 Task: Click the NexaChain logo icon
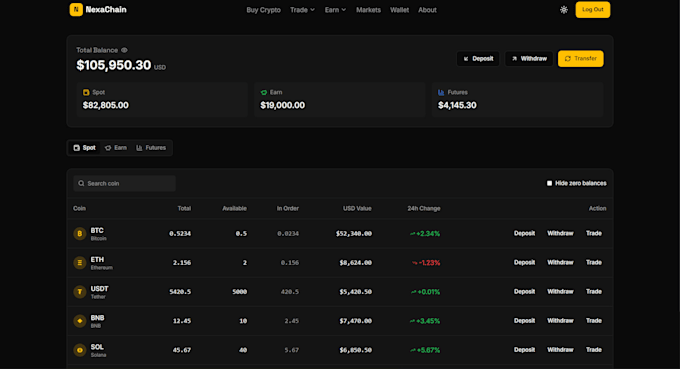click(x=76, y=10)
